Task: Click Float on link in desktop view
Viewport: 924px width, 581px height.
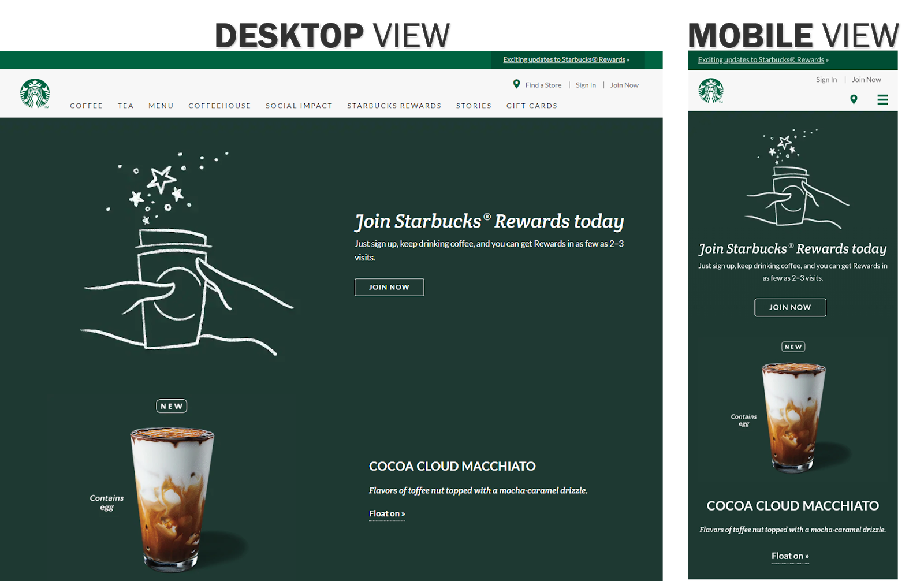Action: (x=387, y=513)
